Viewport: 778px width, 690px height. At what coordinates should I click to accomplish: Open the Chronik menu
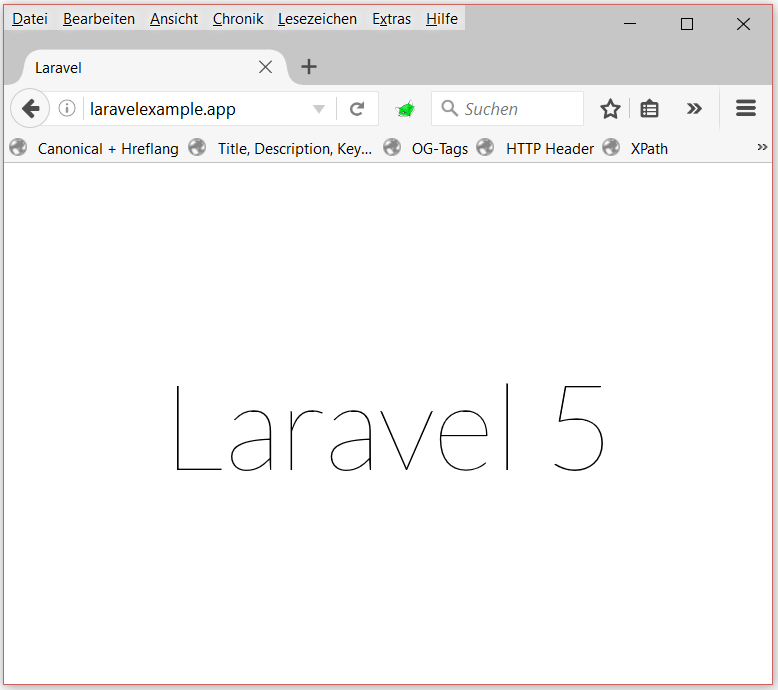pos(238,19)
